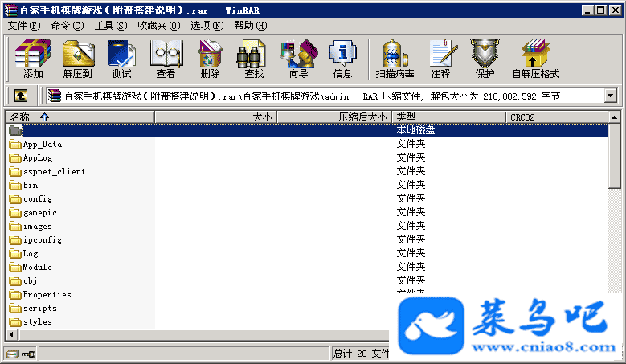
Task: Open the 命令 (Commands) menu
Action: pyautogui.click(x=68, y=26)
